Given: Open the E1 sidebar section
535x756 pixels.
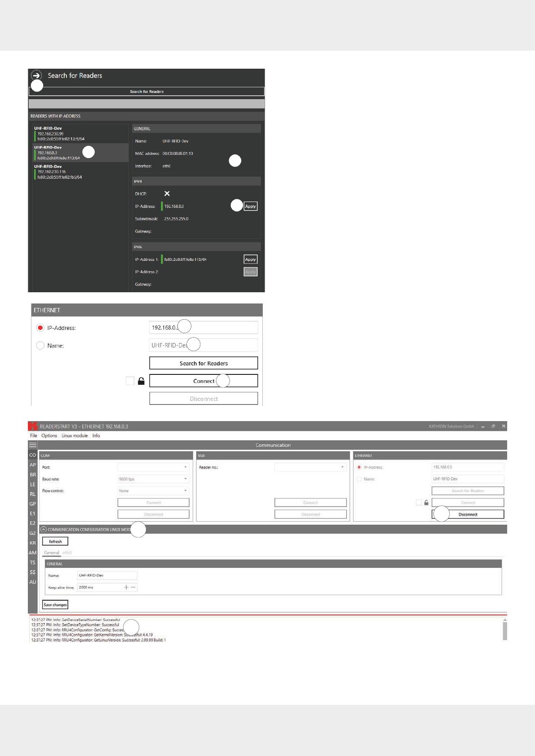Looking at the screenshot, I should click(x=33, y=514).
